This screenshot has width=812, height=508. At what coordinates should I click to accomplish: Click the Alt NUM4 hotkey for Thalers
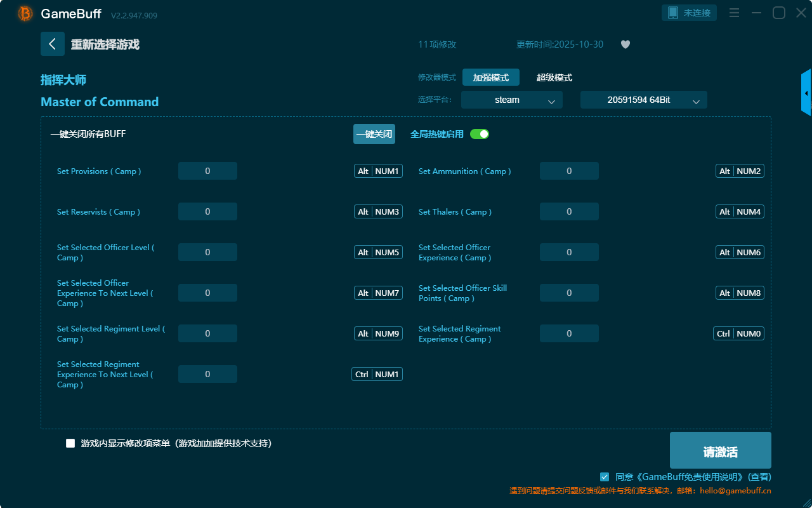tap(740, 211)
